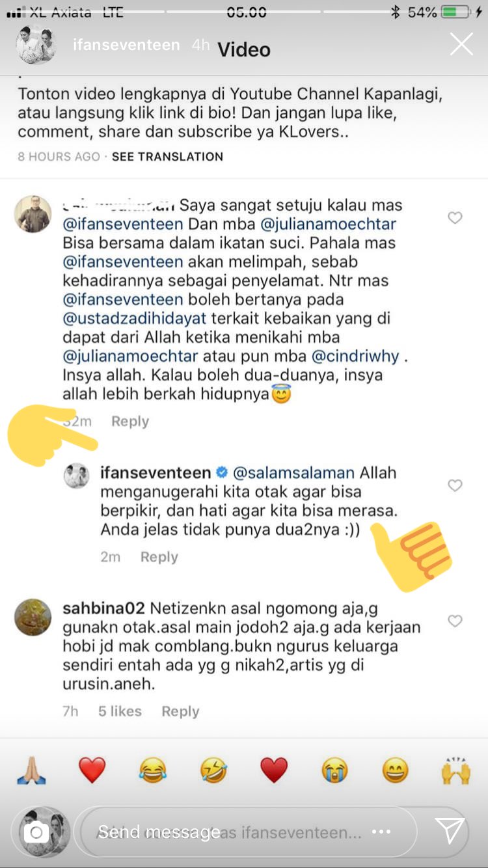Viewport: 488px width, 868px height.
Task: Send the crying-laughing face emoji reaction
Action: click(152, 771)
